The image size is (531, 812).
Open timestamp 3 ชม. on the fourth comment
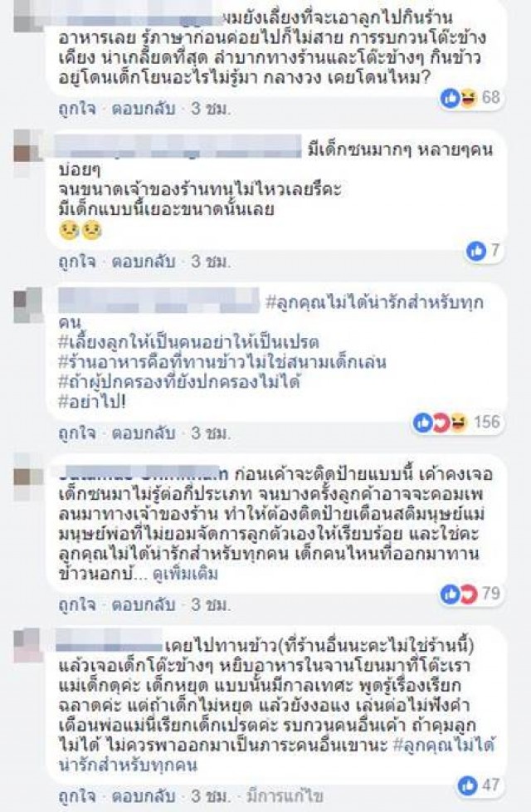tap(211, 604)
